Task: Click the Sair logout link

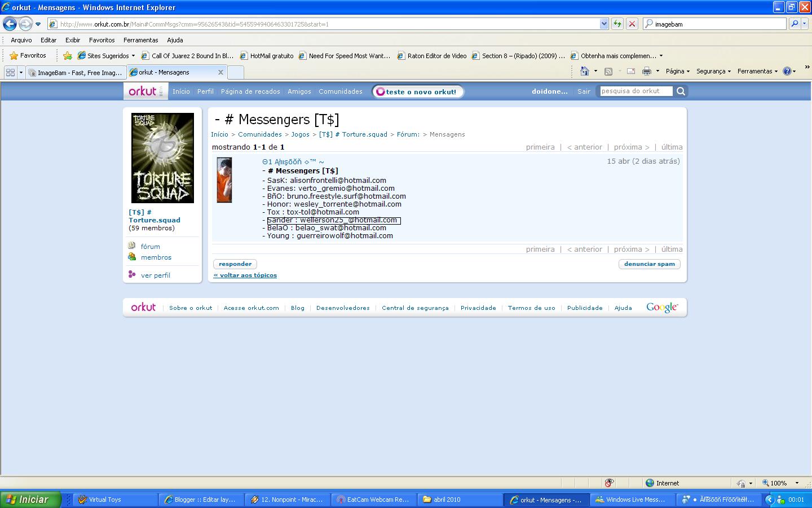Action: (584, 91)
